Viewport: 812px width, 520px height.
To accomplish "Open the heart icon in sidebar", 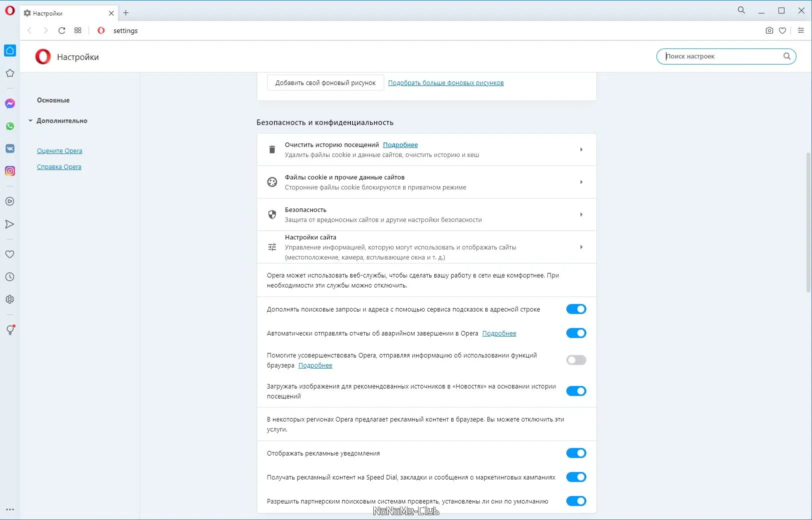I will click(x=10, y=254).
